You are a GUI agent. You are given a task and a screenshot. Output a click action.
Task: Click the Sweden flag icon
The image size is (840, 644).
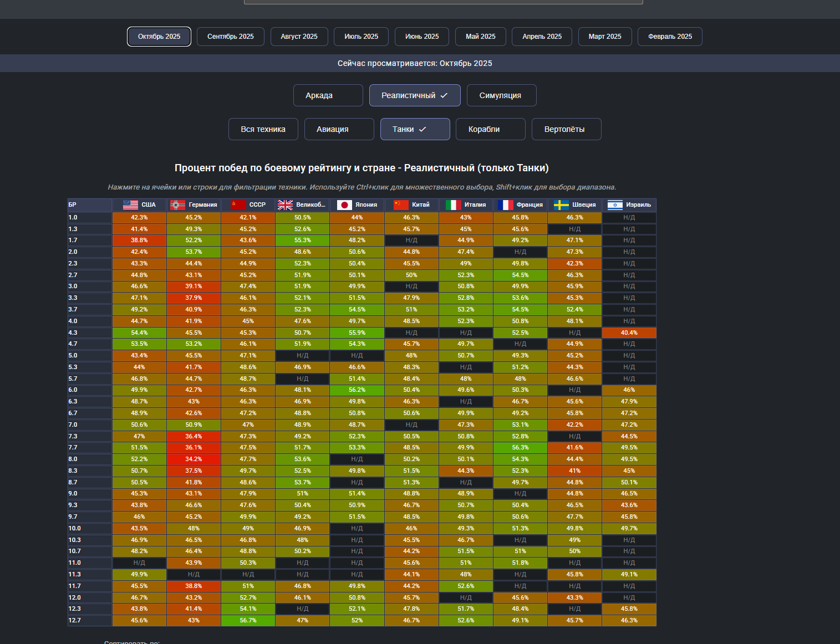pos(561,205)
